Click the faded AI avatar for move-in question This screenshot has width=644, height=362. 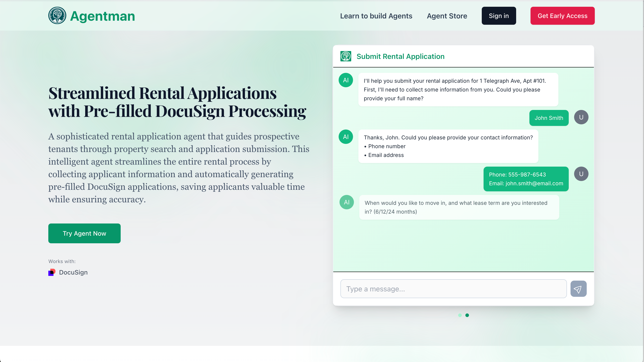click(x=346, y=202)
